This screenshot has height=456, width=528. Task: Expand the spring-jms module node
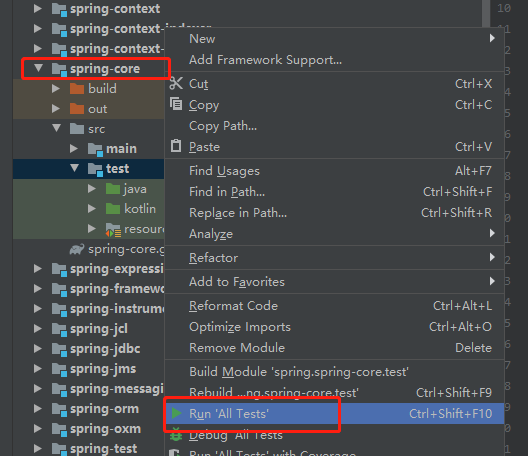38,368
